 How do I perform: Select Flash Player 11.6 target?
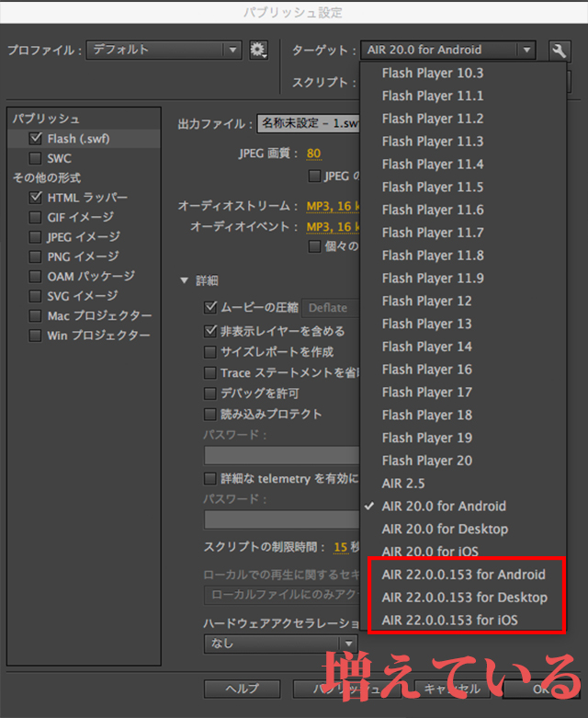pyautogui.click(x=463, y=211)
